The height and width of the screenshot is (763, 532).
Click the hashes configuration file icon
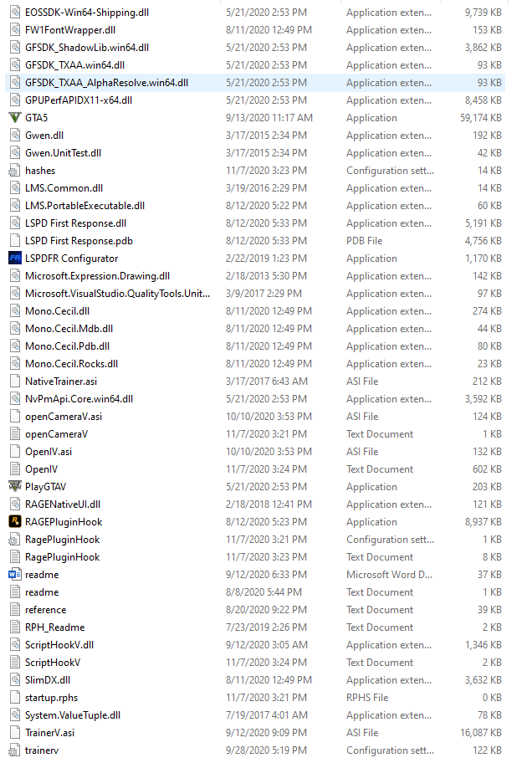coord(15,171)
